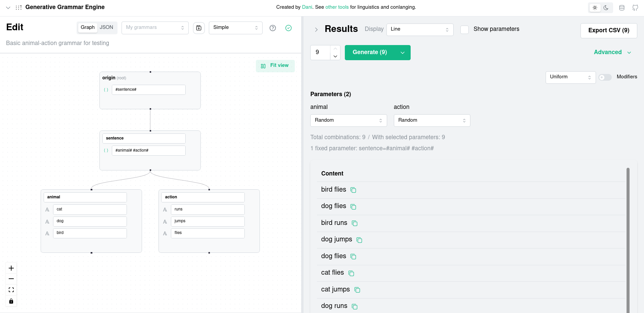
Task: Open the animal parameter dropdown
Action: 349,120
